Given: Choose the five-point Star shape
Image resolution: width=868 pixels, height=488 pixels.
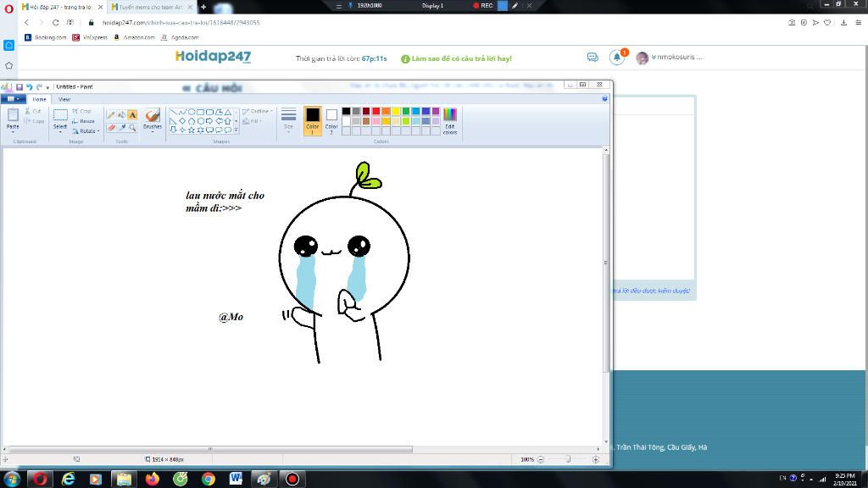Looking at the screenshot, I should pos(192,130).
